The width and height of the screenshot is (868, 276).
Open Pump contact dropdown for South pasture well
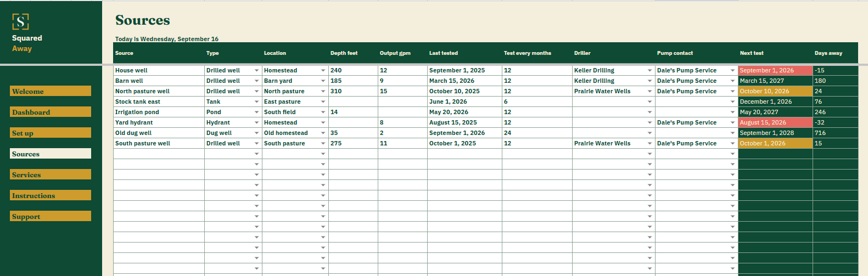[x=732, y=144]
